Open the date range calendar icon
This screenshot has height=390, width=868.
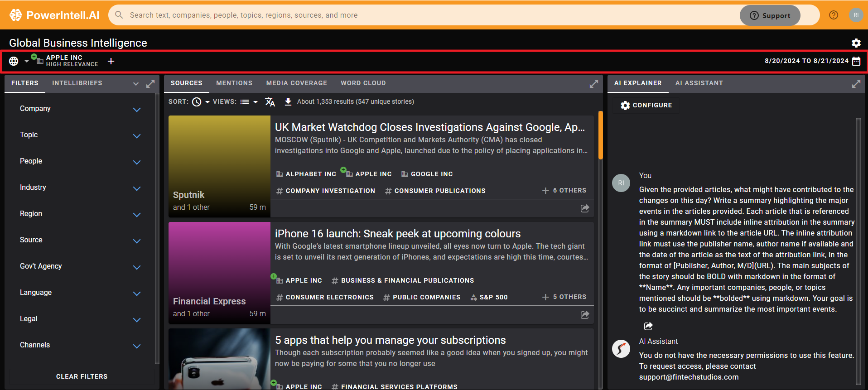coord(856,61)
